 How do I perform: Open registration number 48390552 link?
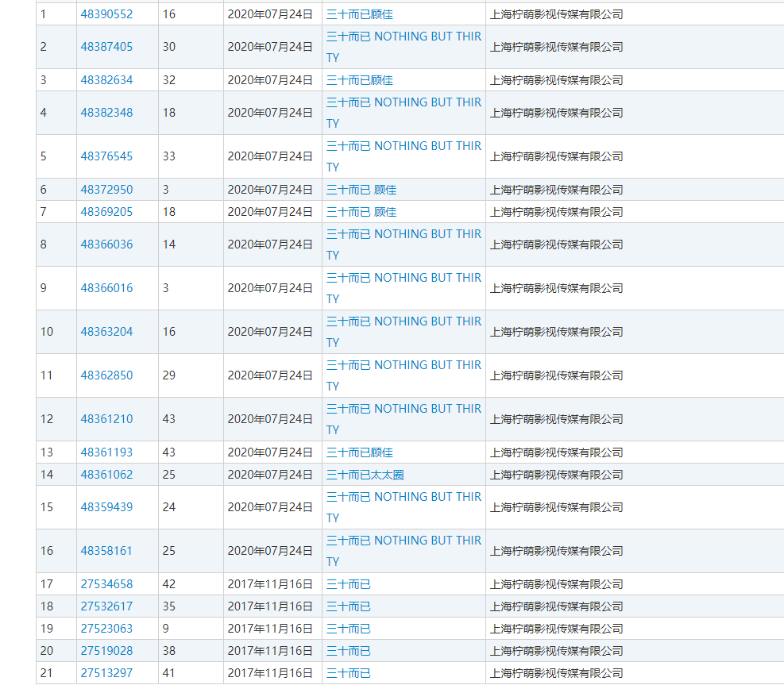106,14
